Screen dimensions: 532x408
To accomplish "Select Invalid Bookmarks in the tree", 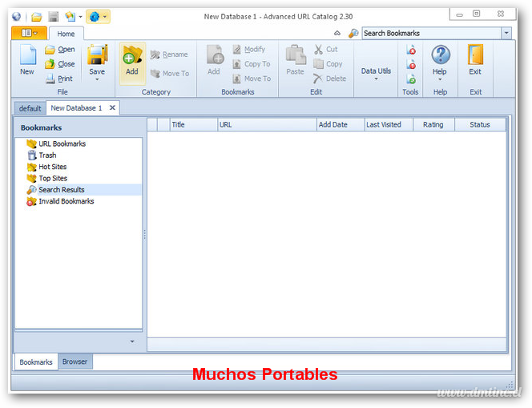I will pyautogui.click(x=66, y=201).
